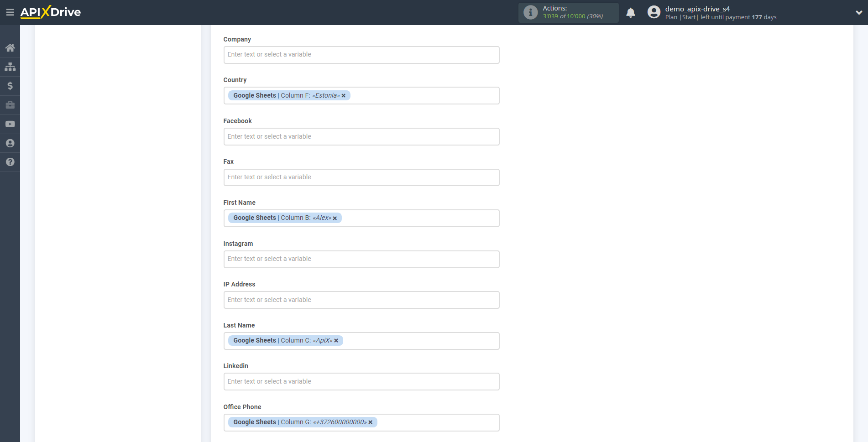Remove the Alex variable from First Name
Screen dimensions: 868x442
click(335, 218)
